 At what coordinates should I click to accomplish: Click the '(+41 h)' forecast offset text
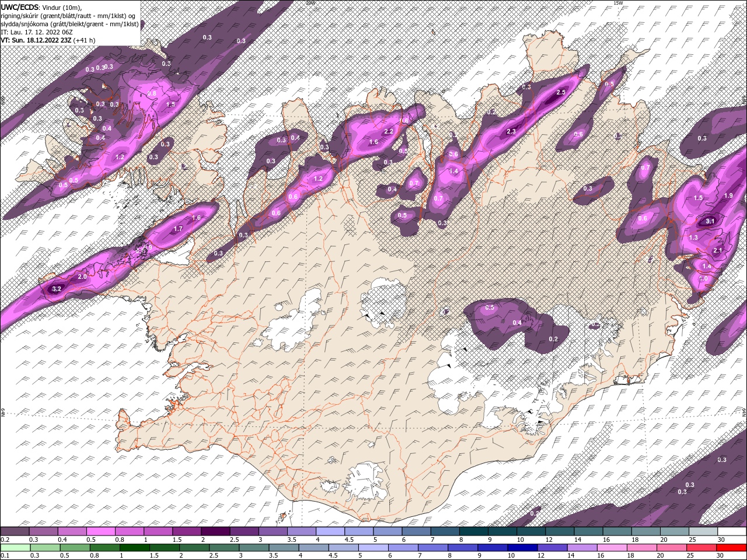click(x=84, y=40)
